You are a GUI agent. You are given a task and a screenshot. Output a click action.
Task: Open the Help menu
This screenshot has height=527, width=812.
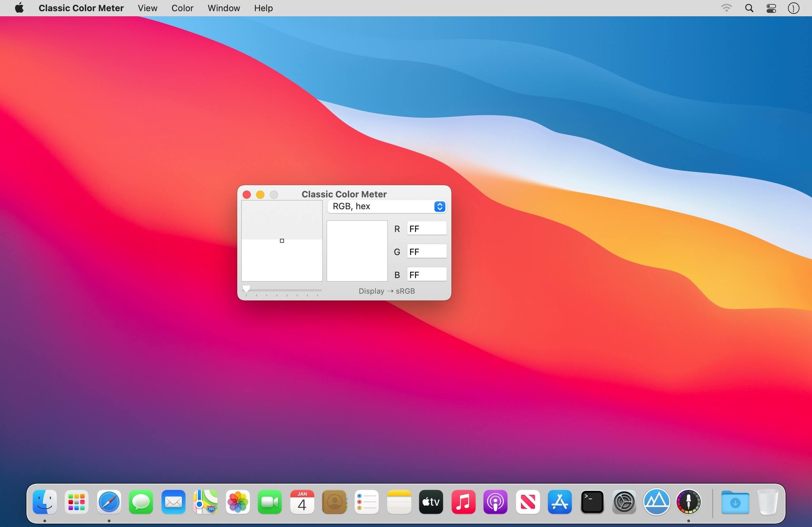pos(263,8)
